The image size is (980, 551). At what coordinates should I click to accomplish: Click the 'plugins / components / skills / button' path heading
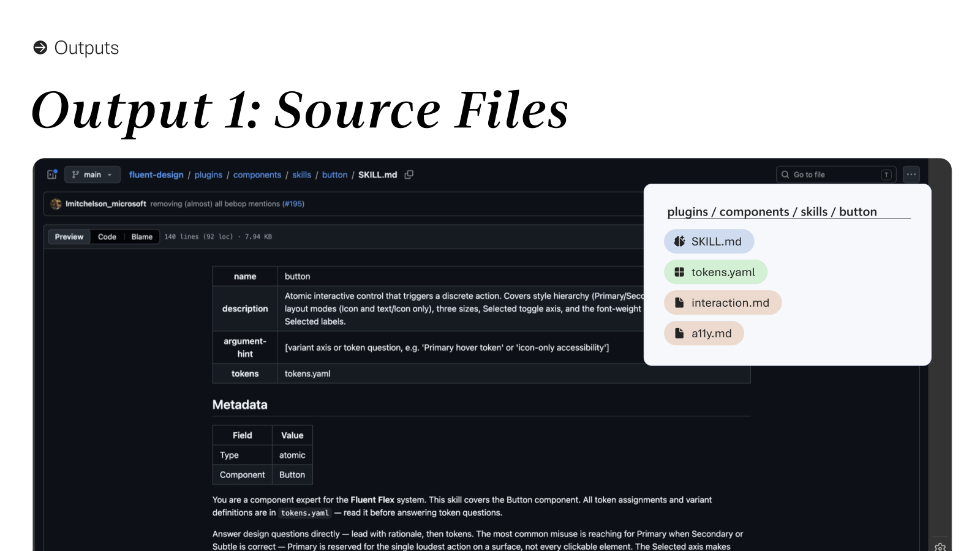point(772,211)
